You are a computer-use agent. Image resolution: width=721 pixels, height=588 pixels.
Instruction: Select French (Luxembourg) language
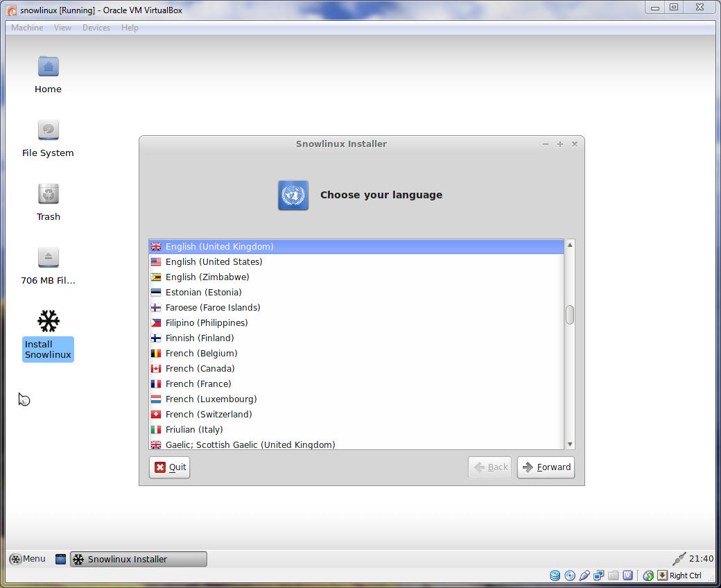coord(356,399)
